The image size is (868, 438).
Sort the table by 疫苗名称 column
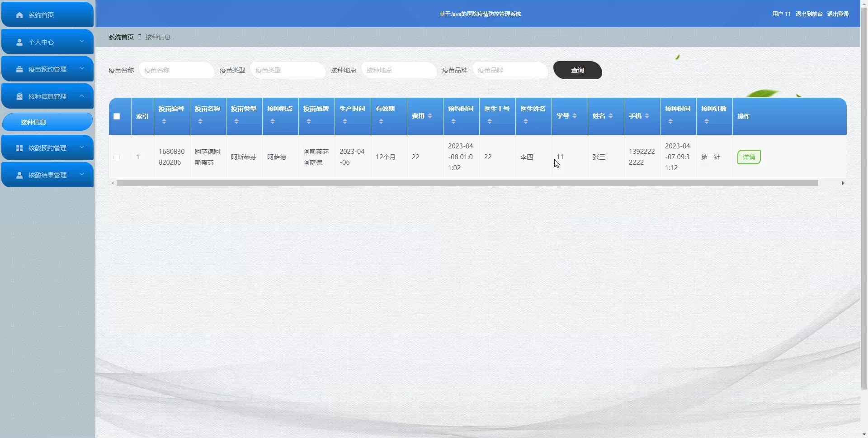(200, 121)
